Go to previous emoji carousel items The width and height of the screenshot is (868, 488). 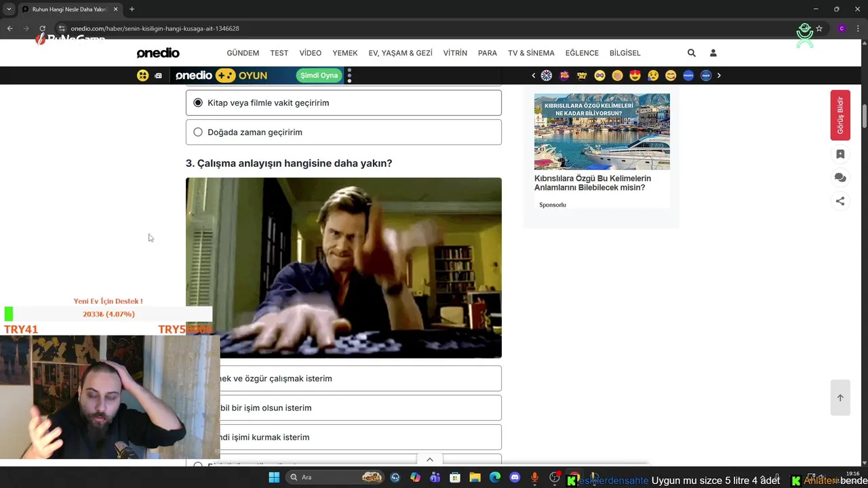(534, 75)
